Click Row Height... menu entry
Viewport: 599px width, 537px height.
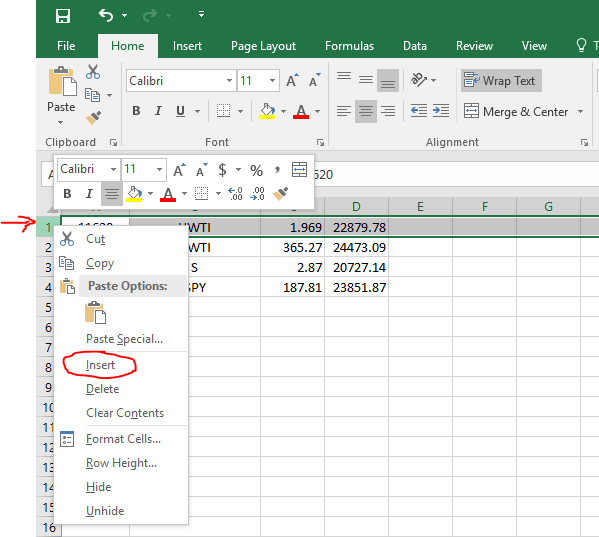tap(121, 463)
